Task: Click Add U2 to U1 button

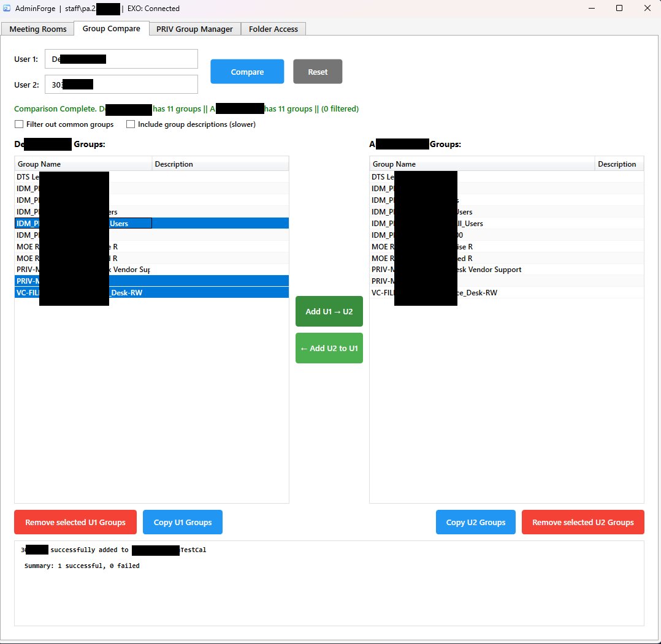Action: (x=329, y=348)
